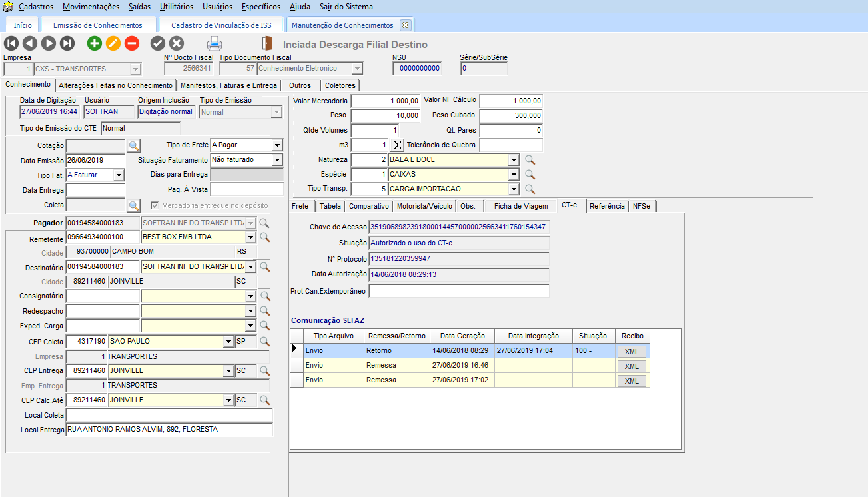This screenshot has width=868, height=497.
Task: Jump to the last record icon
Action: [67, 44]
